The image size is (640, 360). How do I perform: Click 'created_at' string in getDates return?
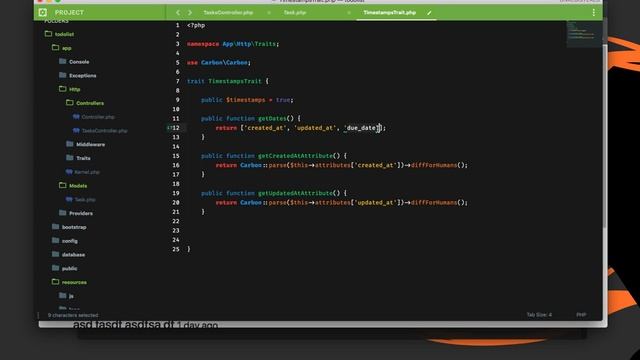[x=265, y=128]
